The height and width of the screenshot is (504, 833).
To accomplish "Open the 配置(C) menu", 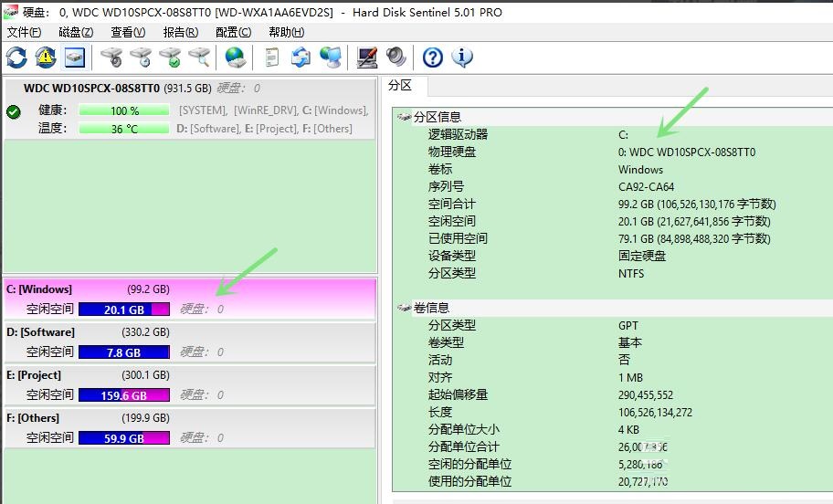I will click(x=233, y=32).
